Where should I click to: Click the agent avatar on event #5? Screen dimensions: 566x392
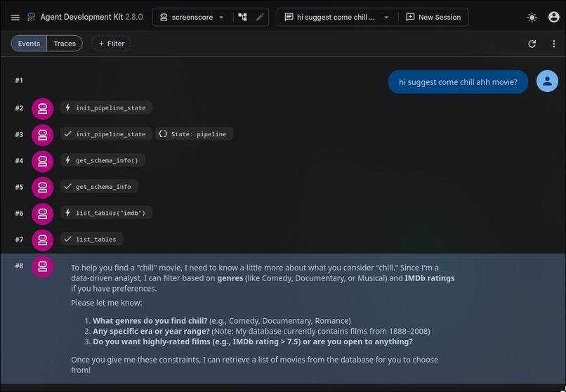(x=43, y=188)
